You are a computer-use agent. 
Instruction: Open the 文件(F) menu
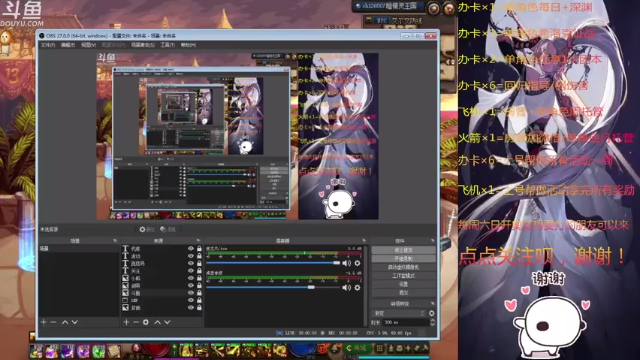click(48, 45)
